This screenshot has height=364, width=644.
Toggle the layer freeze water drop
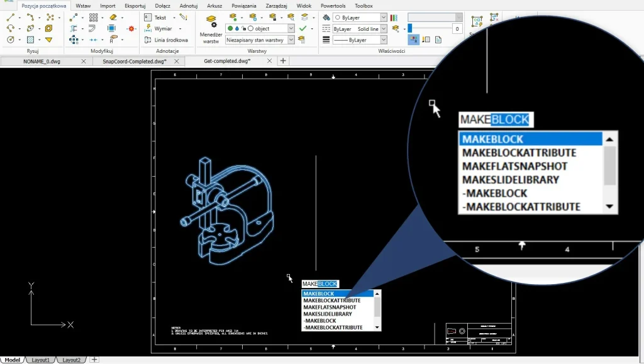pyautogui.click(x=237, y=28)
